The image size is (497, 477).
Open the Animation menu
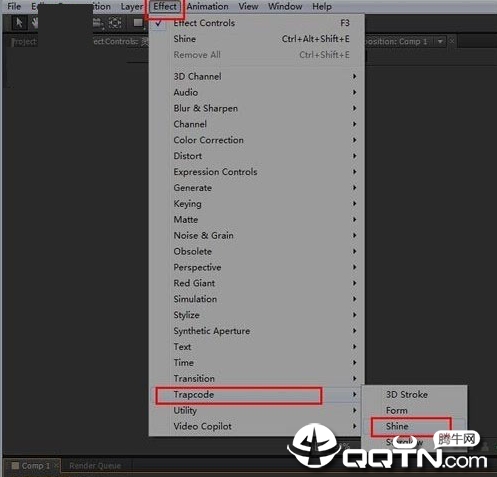tap(207, 6)
